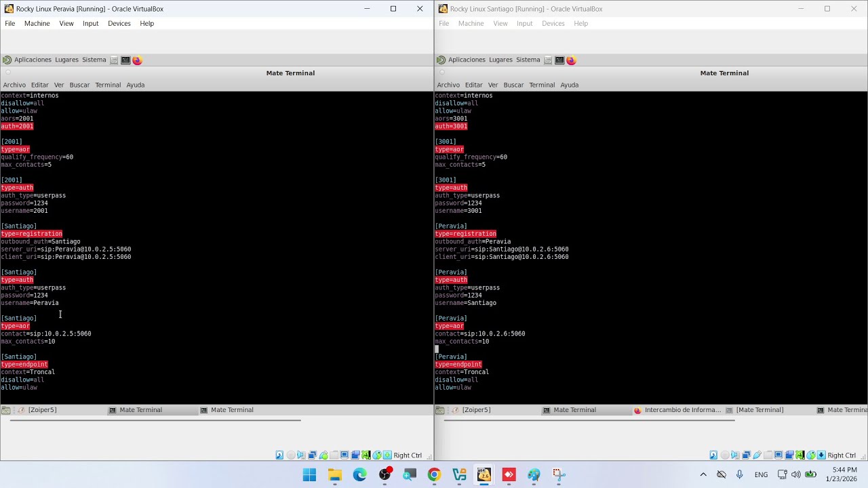Launch Microsoft Edge from taskbar

pyautogui.click(x=359, y=474)
